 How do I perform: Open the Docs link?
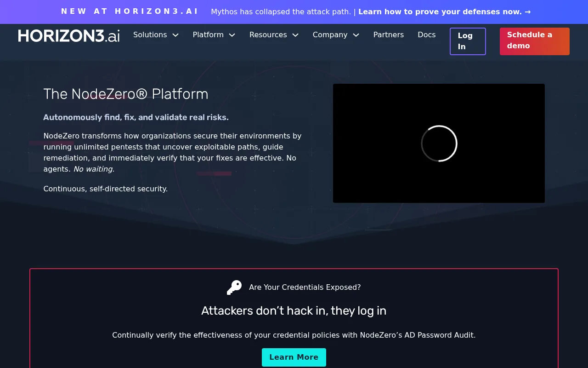click(427, 35)
